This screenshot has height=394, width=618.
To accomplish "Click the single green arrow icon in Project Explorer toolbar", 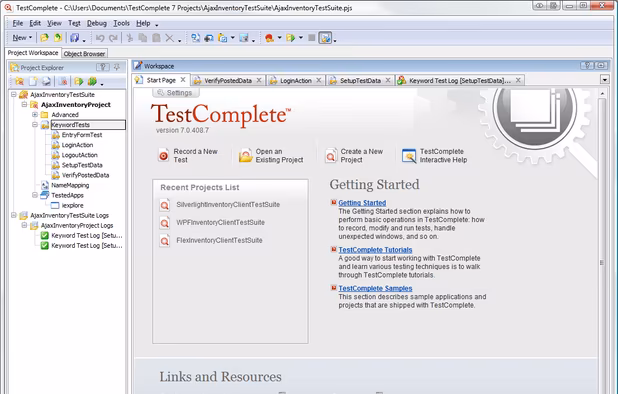I will [x=78, y=82].
